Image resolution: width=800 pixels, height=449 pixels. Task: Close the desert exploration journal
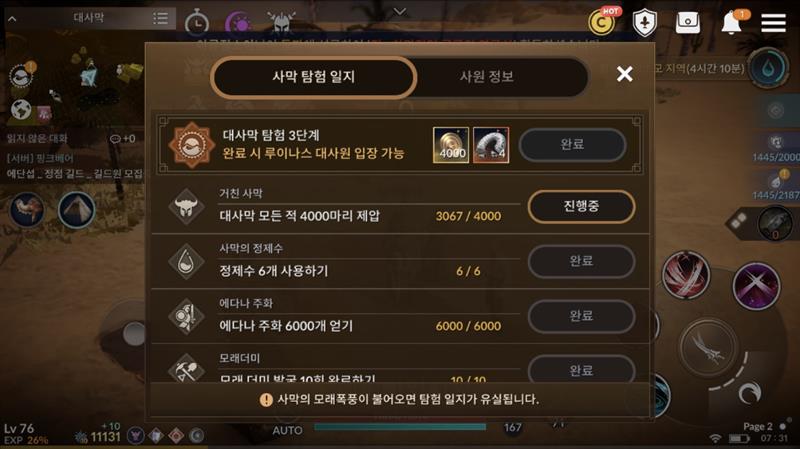pyautogui.click(x=624, y=74)
